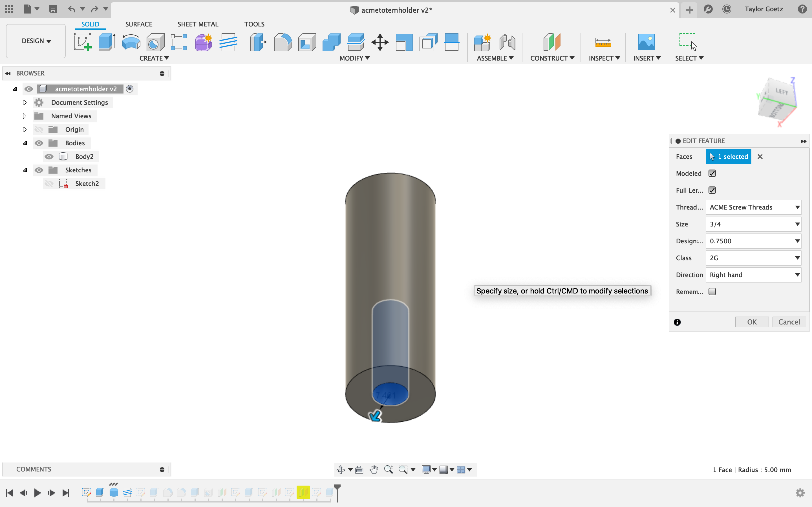
Task: Select the Fillet tool
Action: pyautogui.click(x=282, y=43)
